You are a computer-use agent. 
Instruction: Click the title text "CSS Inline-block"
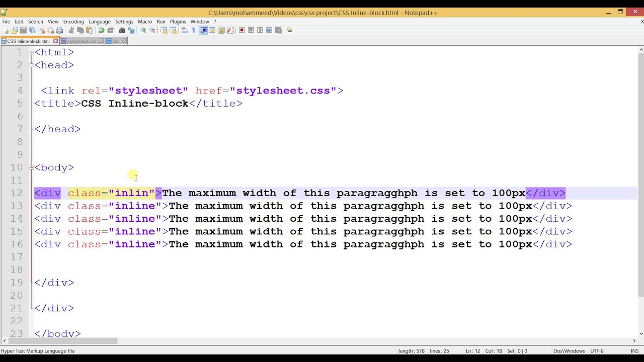pos(134,103)
